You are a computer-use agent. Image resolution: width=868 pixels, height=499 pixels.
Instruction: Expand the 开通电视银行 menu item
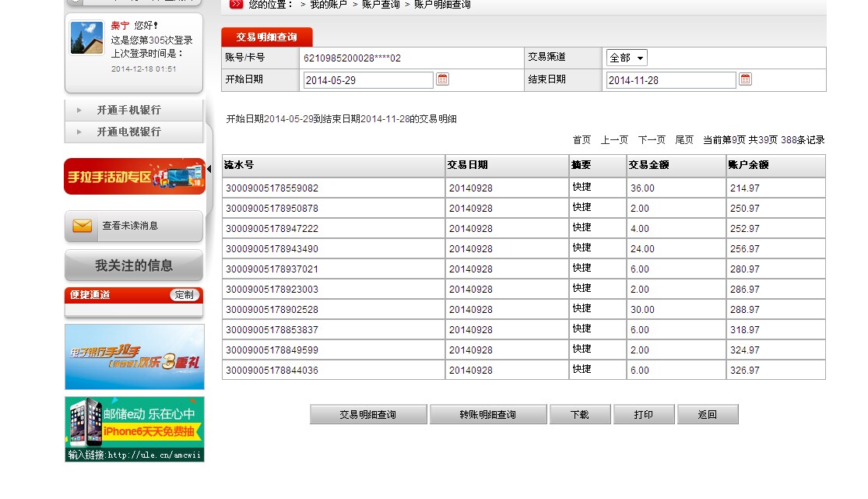[x=128, y=132]
